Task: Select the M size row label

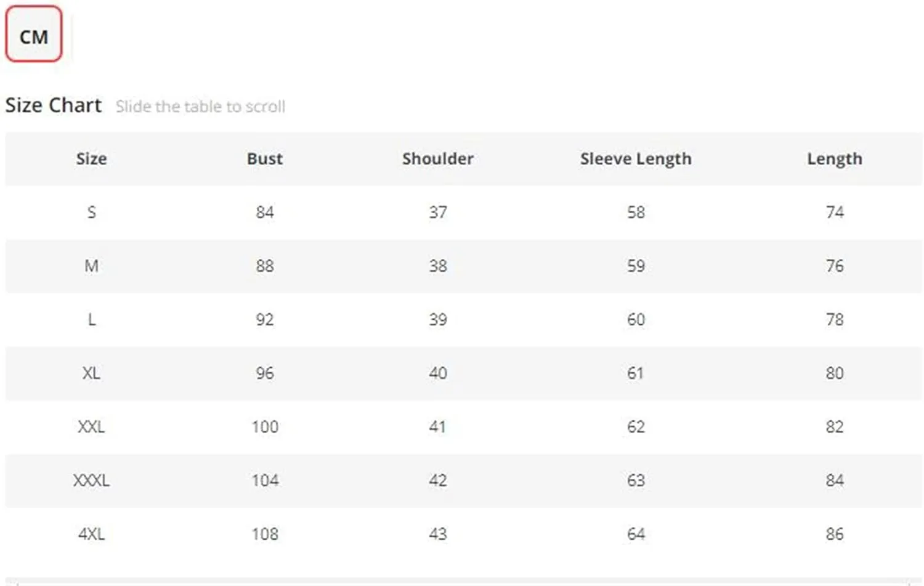Action: click(x=92, y=266)
